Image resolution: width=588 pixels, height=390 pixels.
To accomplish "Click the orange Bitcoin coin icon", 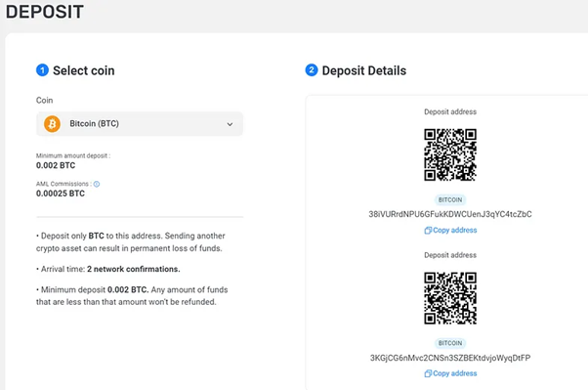I will (x=52, y=124).
